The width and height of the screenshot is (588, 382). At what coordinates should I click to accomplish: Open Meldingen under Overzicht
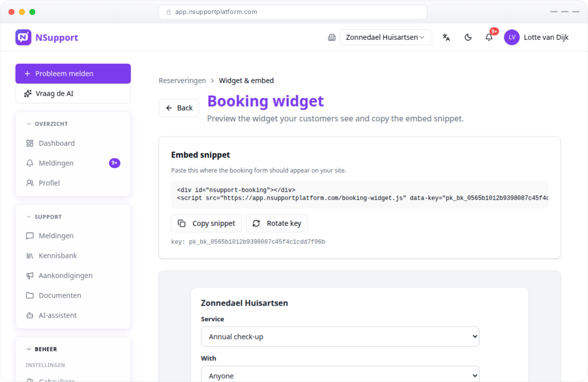[73, 163]
